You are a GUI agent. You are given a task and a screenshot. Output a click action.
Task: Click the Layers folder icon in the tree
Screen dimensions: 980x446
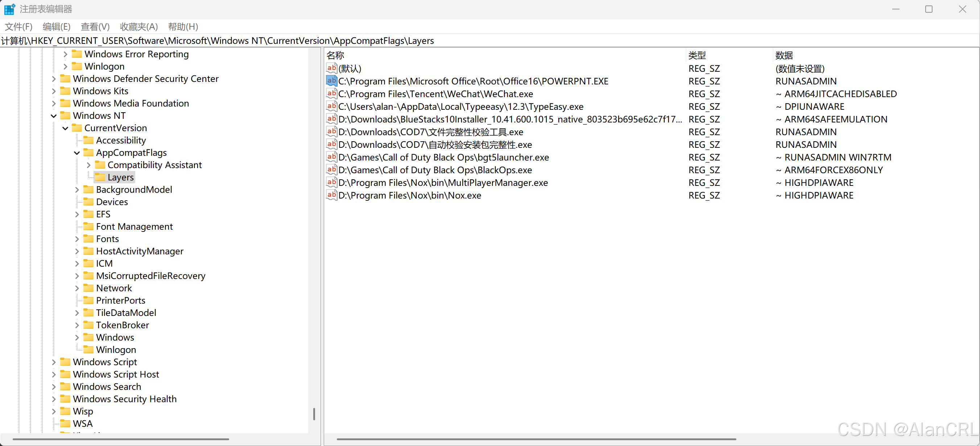click(x=100, y=177)
